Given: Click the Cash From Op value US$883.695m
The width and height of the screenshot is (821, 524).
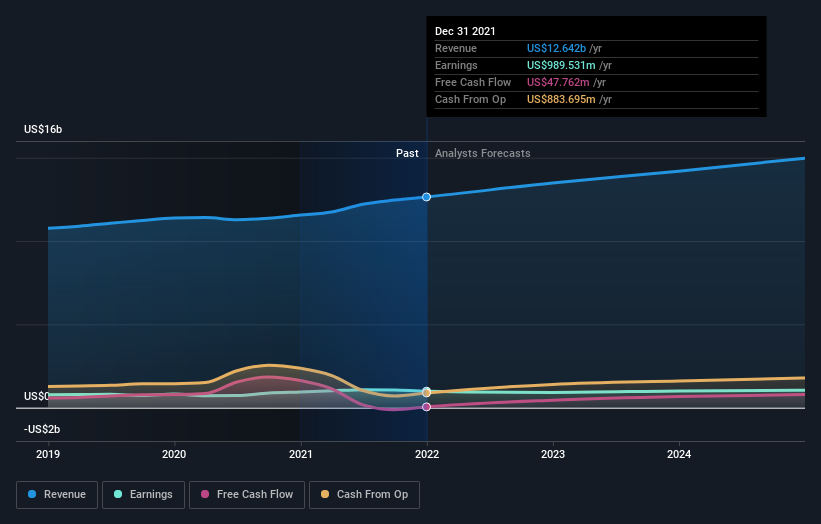Looking at the screenshot, I should (561, 99).
